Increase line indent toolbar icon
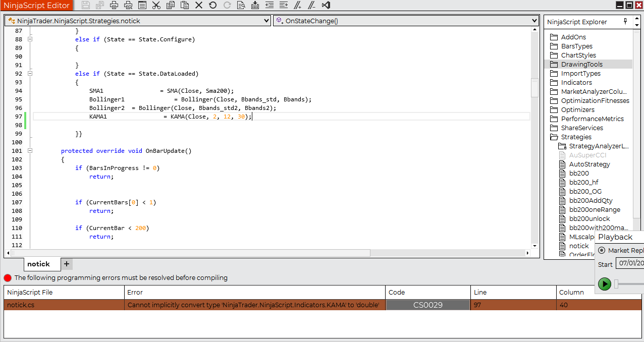The image size is (644, 342). click(284, 5)
